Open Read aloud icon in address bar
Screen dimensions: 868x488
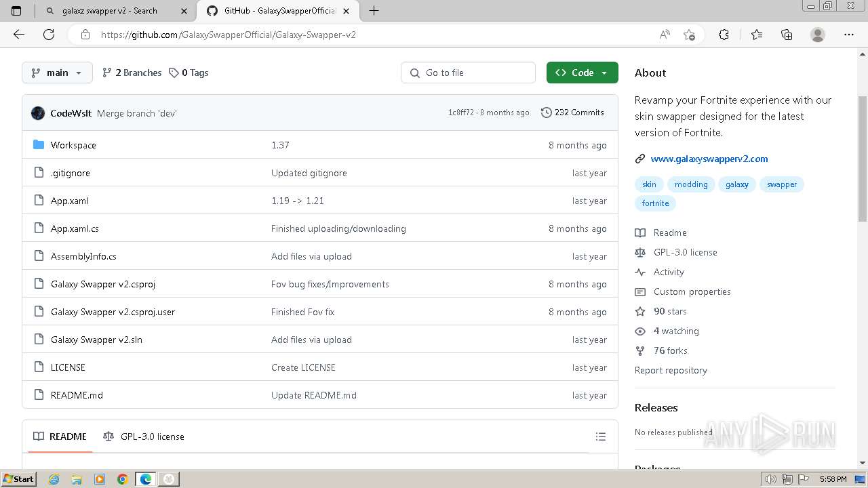click(665, 35)
